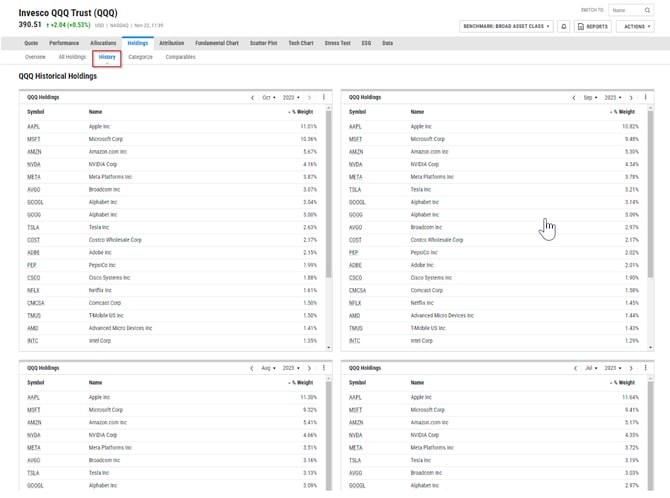Open the Categorize sub-tab
Viewport: 670px width, 498px height.
click(x=141, y=57)
